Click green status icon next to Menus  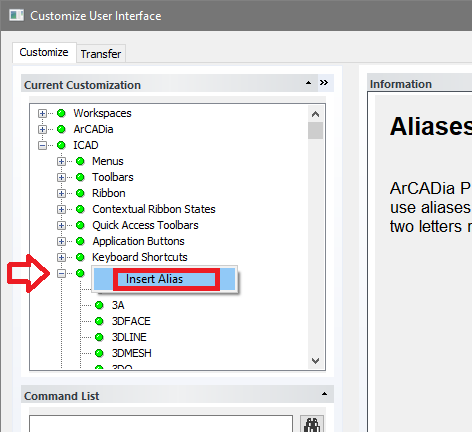click(x=80, y=161)
